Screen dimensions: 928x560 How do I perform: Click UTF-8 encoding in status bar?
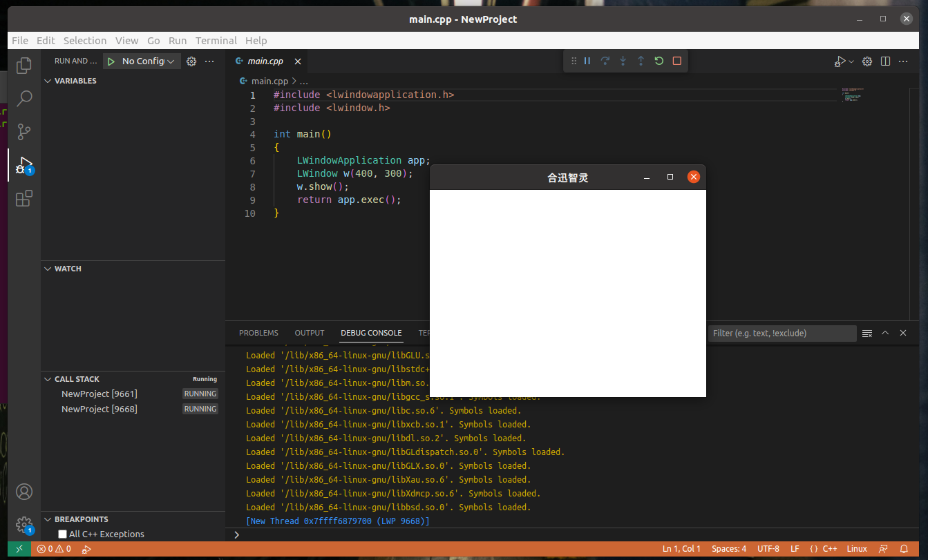click(768, 549)
